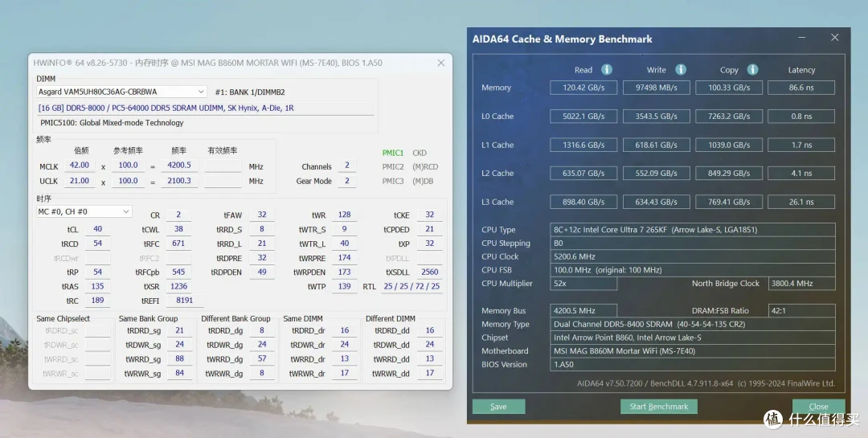Click the UCLK frequency value 2100.3
Screen dimensions: 868x438
(x=179, y=181)
